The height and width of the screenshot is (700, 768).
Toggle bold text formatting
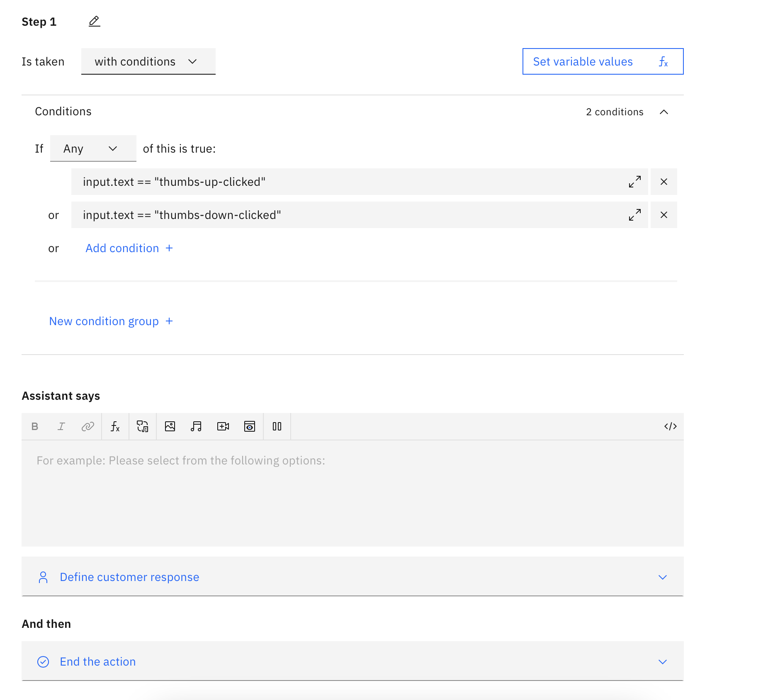[35, 426]
